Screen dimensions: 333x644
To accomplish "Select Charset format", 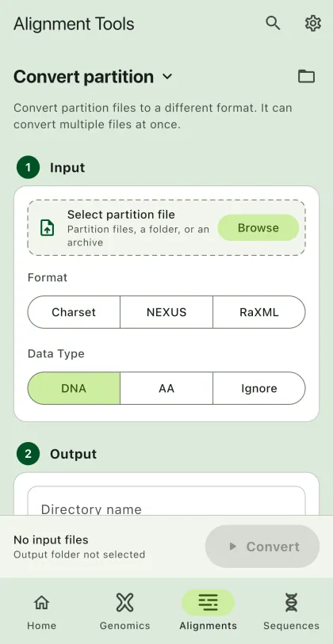I will pos(74,312).
